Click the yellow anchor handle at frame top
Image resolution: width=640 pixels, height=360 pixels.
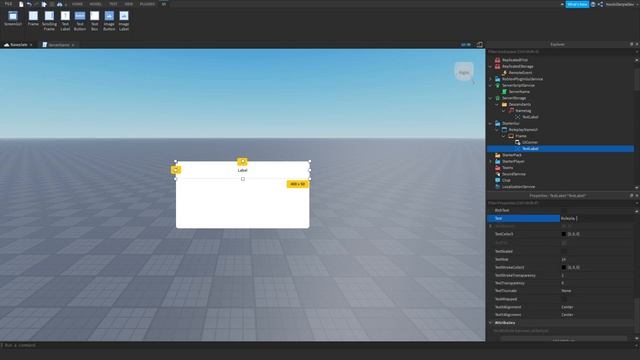coord(242,161)
